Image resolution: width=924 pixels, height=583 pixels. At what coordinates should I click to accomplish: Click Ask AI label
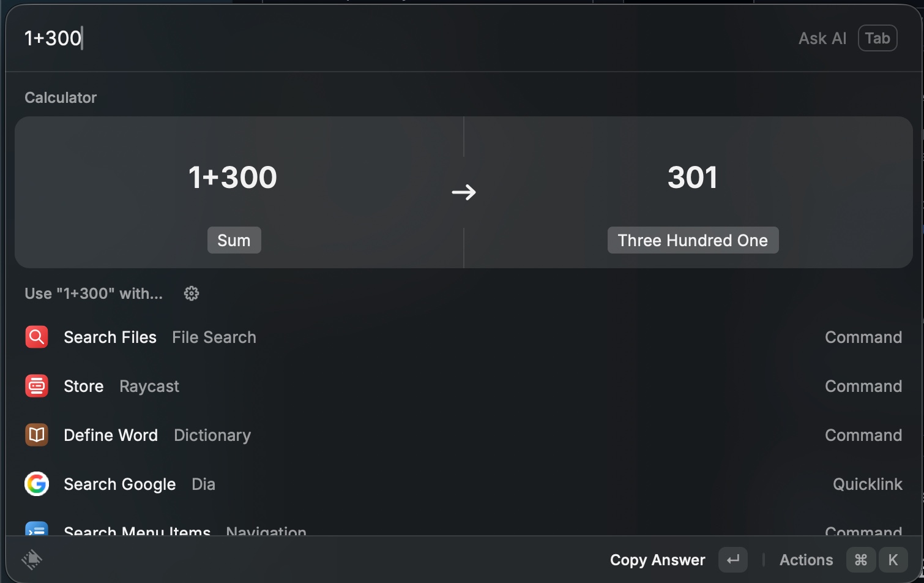[x=822, y=38]
